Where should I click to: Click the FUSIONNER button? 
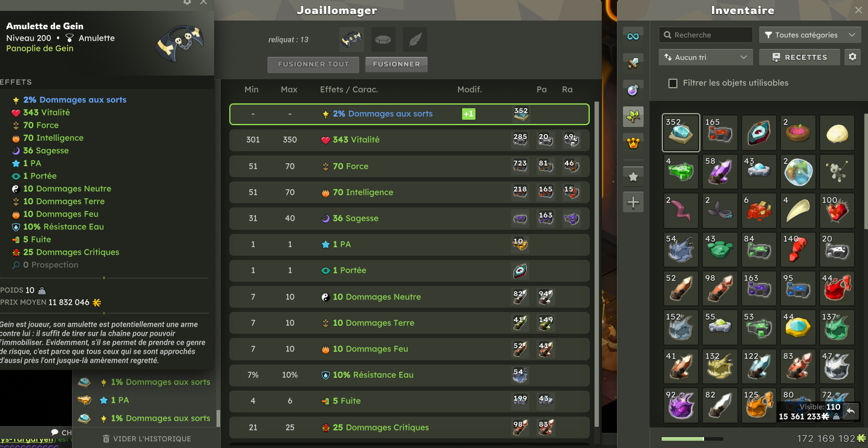[x=396, y=64]
